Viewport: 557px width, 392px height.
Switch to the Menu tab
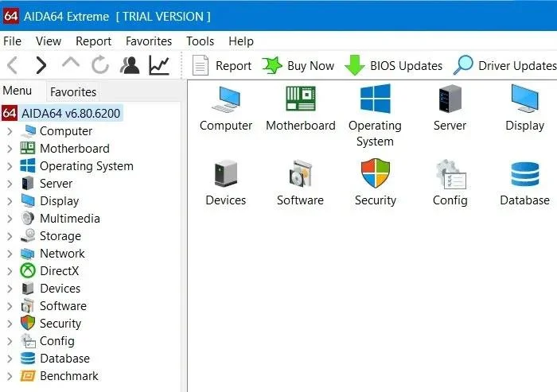click(x=17, y=91)
